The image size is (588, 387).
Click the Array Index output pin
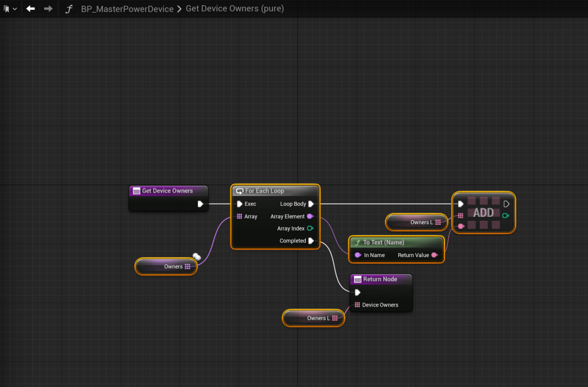[x=310, y=229]
